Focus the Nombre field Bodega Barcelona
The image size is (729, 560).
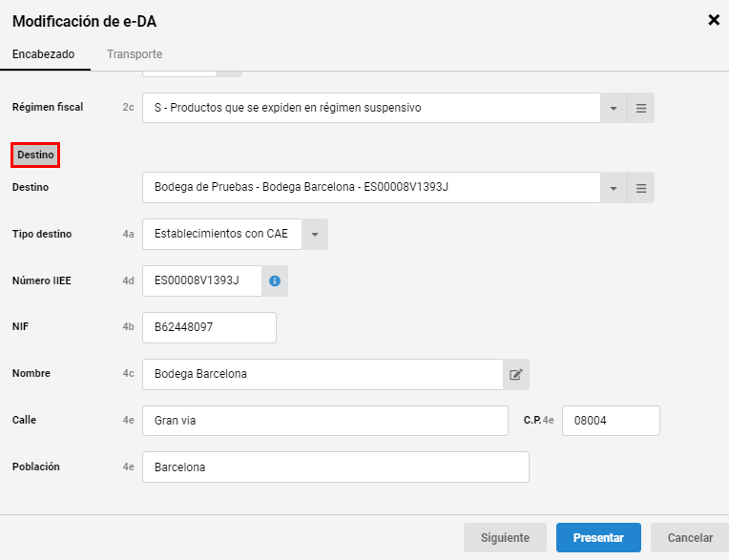(323, 375)
